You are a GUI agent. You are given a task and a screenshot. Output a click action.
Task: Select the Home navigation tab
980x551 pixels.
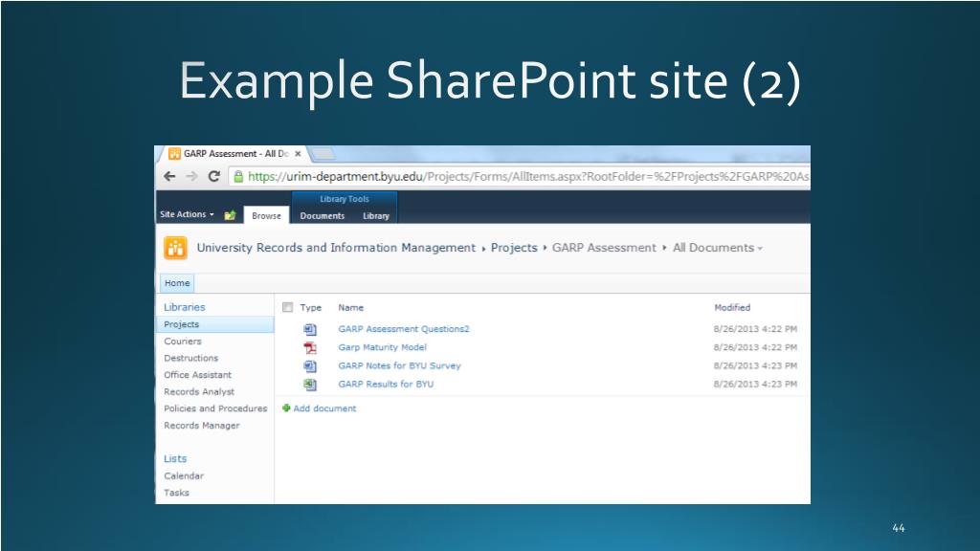coord(177,283)
